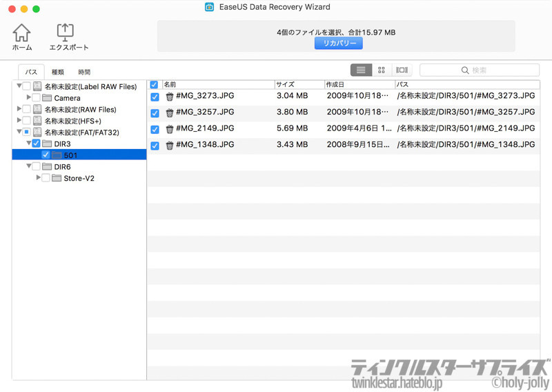Select the Store-V2 tree label
This screenshot has width=552, height=392.
click(79, 178)
